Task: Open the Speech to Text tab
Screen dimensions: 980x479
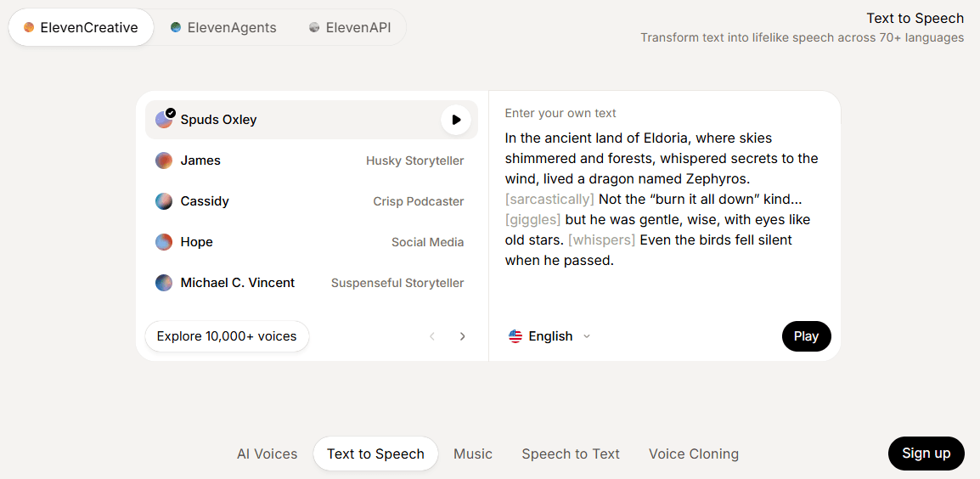Action: click(571, 454)
